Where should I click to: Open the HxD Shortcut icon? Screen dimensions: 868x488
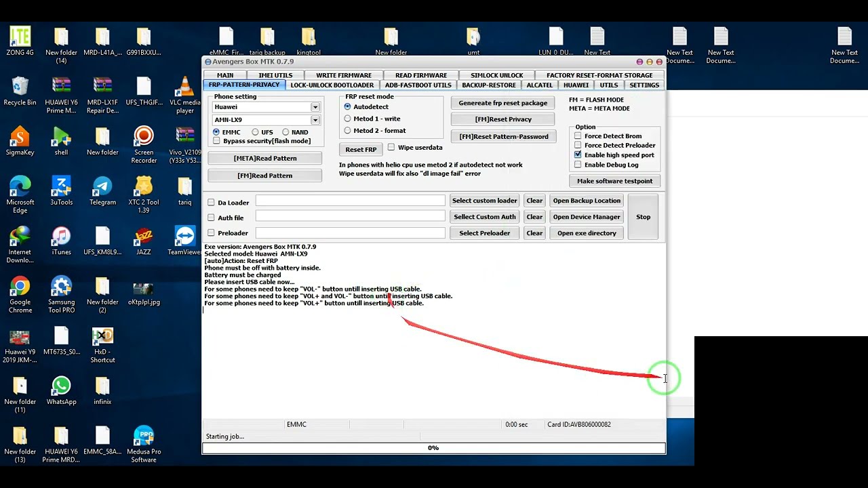(102, 345)
